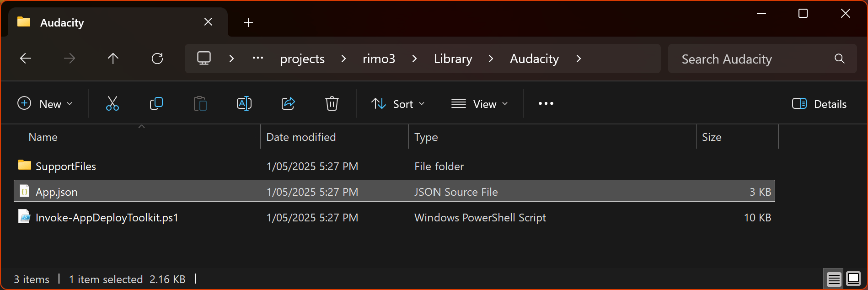The image size is (868, 290).
Task: Share the selected file
Action: [x=288, y=103]
